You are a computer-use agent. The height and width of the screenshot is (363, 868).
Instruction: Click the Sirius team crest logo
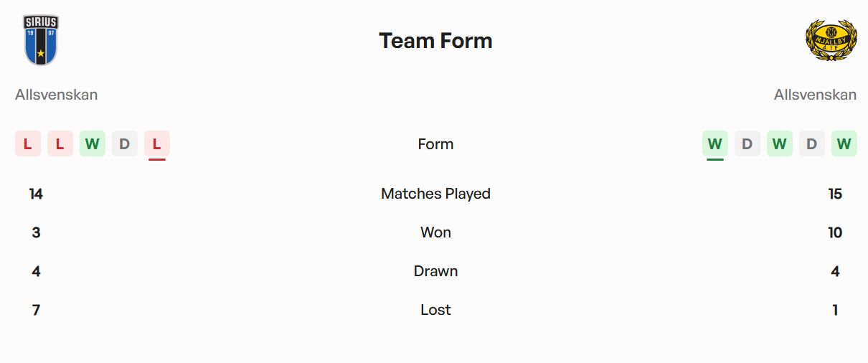40,40
